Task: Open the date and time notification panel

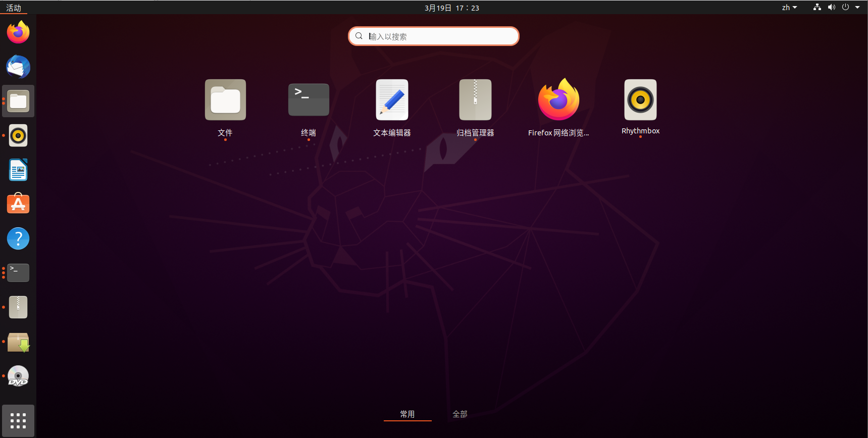Action: [x=451, y=8]
